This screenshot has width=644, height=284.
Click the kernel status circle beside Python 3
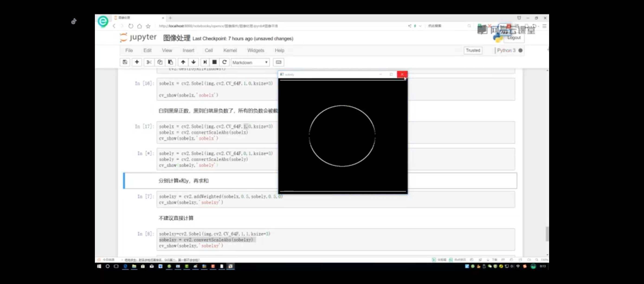point(521,50)
